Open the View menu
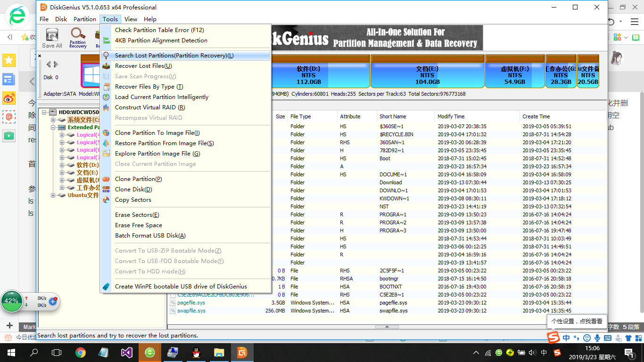 (x=131, y=19)
